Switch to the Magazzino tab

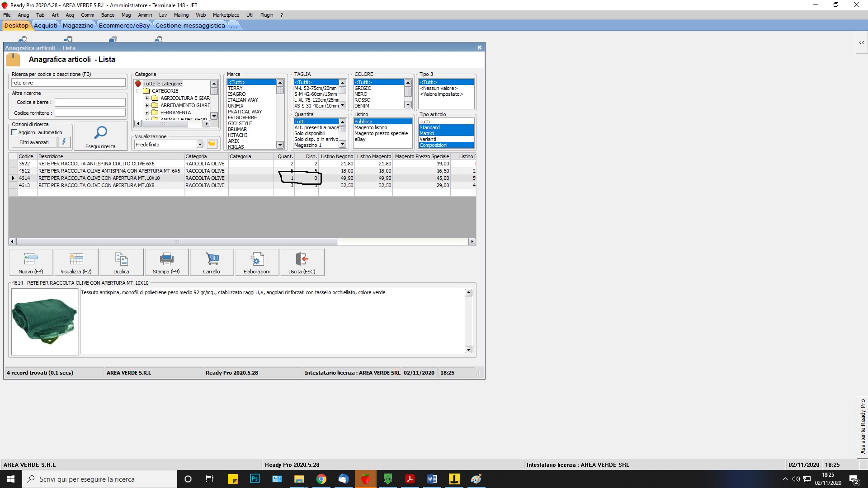point(78,25)
